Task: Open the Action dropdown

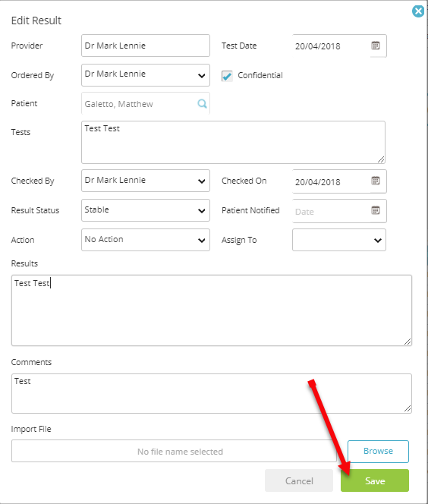Action: point(146,240)
